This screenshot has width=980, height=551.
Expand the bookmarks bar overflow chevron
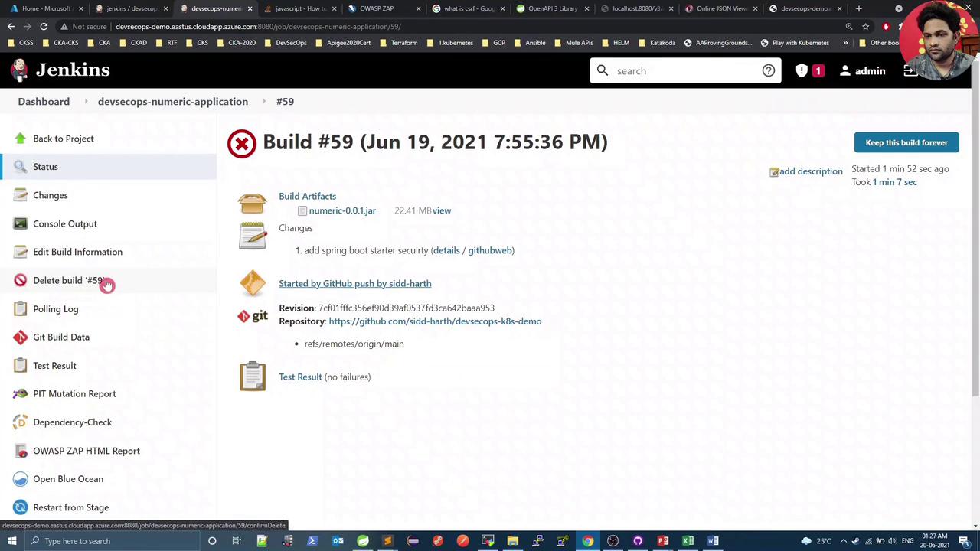[x=845, y=43]
